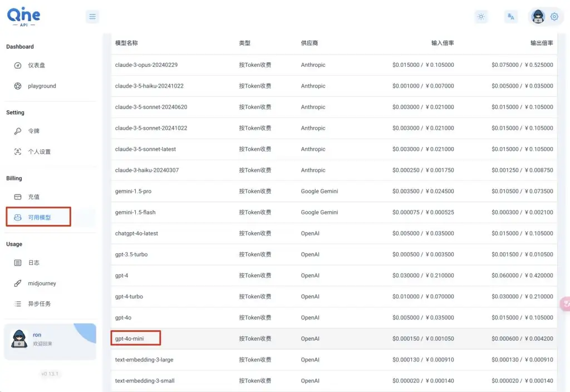Viewport: 570px width, 392px height.
Task: Click the One API logo
Action: pos(24,16)
